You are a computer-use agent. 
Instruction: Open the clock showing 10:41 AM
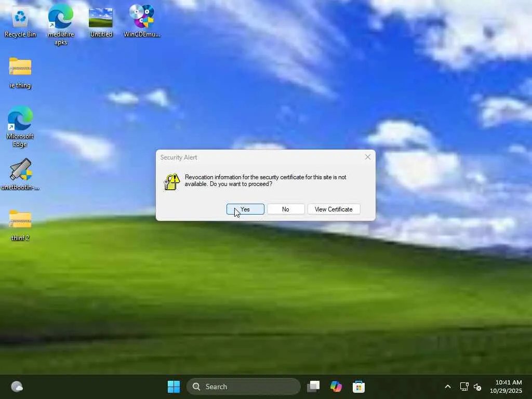click(506, 387)
